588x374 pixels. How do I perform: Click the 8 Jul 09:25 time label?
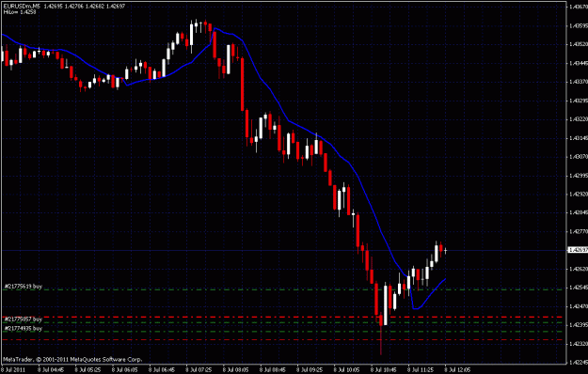pyautogui.click(x=310, y=370)
